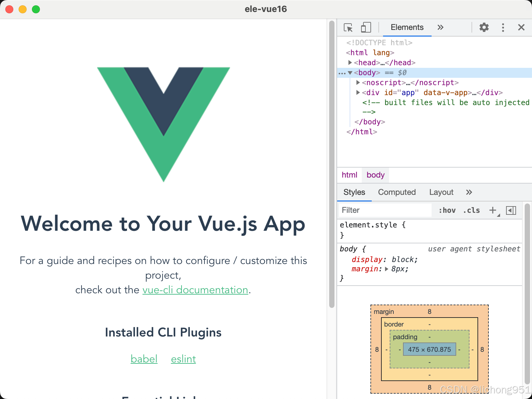Image resolution: width=532 pixels, height=399 pixels.
Task: Open the vue-cli documentation link
Action: pos(195,290)
